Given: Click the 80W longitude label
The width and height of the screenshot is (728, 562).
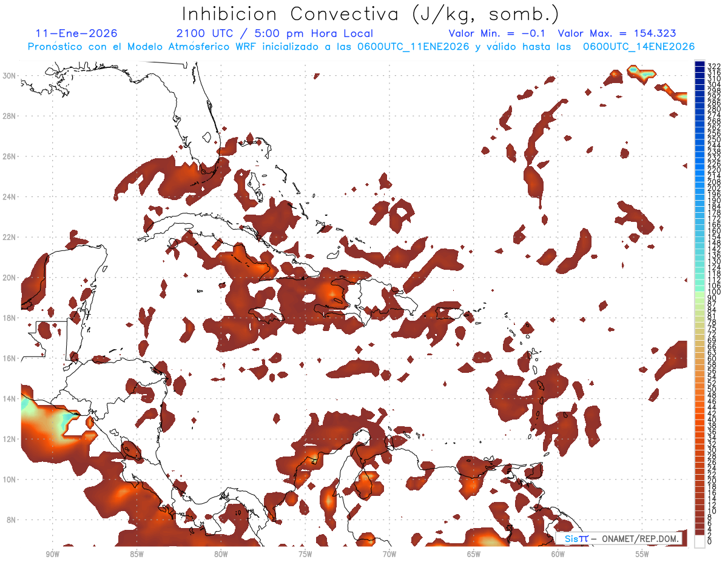Looking at the screenshot, I should [x=221, y=554].
